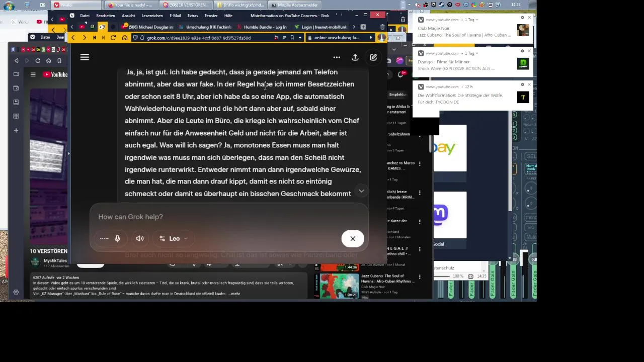644x362 pixels.
Task: Open YouTube hamburger guide menu
Action: tap(33, 74)
